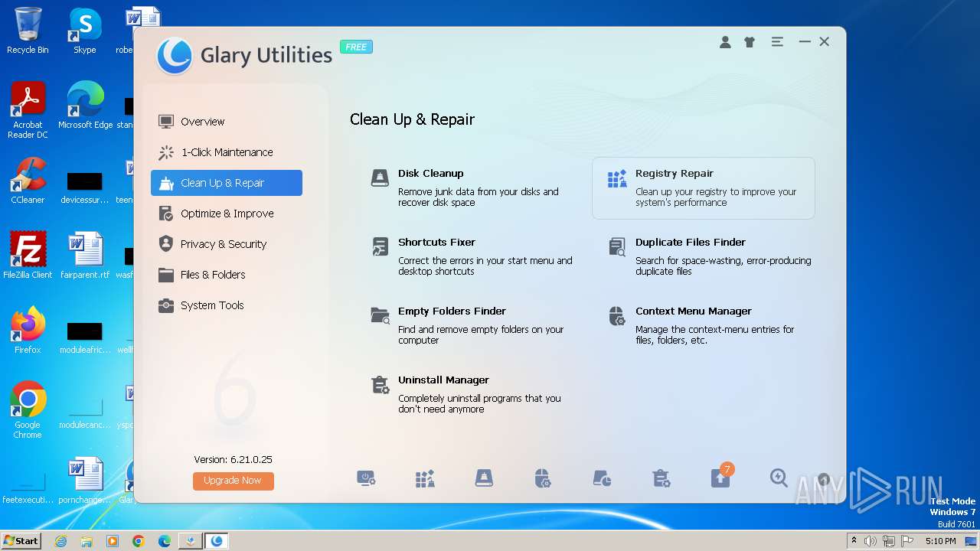980x551 pixels.
Task: Click 'Completely uninstall programs' description text
Action: pos(479,404)
